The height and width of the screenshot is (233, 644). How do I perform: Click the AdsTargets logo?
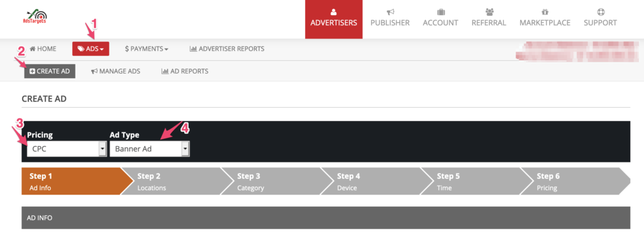(35, 16)
